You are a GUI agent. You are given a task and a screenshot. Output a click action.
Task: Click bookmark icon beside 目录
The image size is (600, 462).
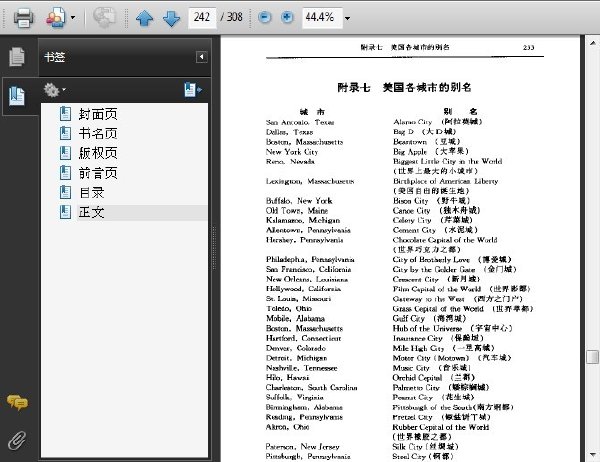65,193
